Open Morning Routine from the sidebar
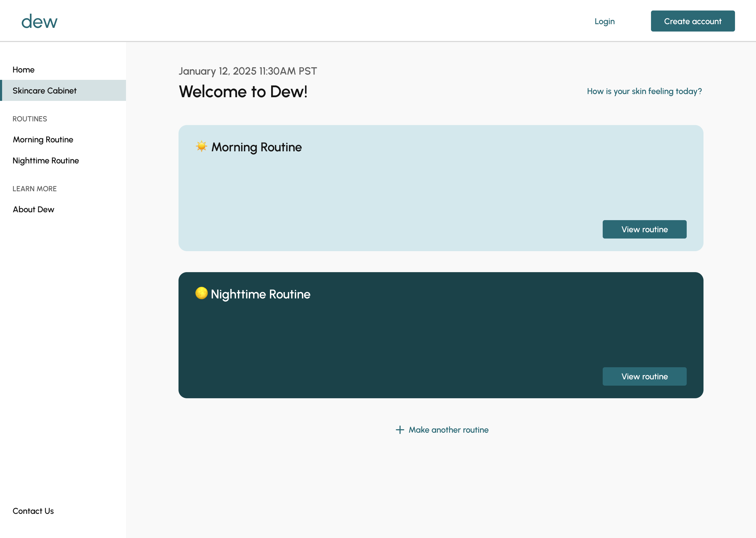 (x=43, y=139)
